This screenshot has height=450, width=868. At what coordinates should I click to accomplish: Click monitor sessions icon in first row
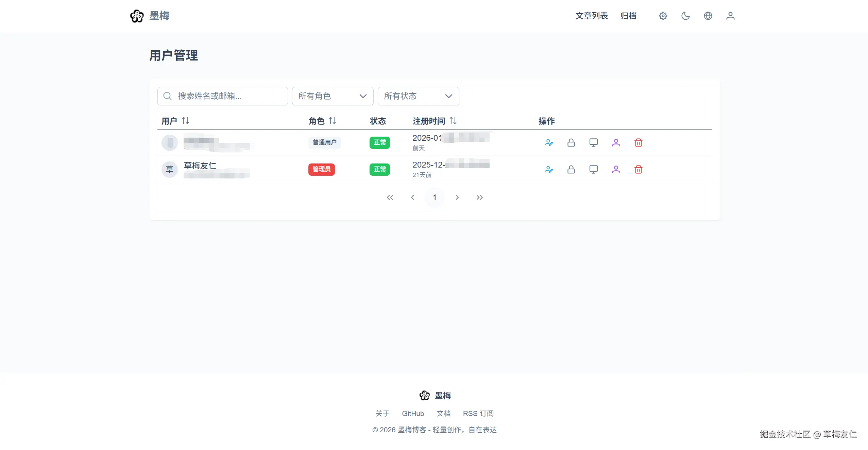coord(593,143)
